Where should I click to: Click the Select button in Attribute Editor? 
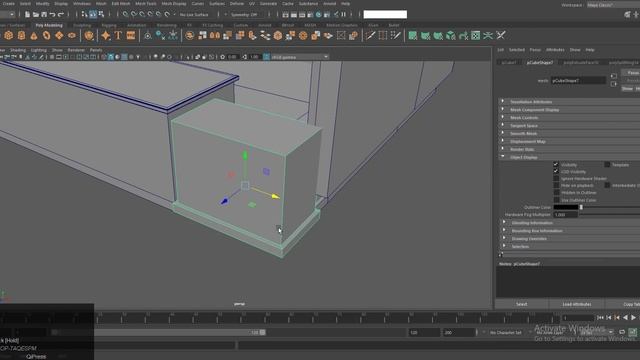coord(522,304)
